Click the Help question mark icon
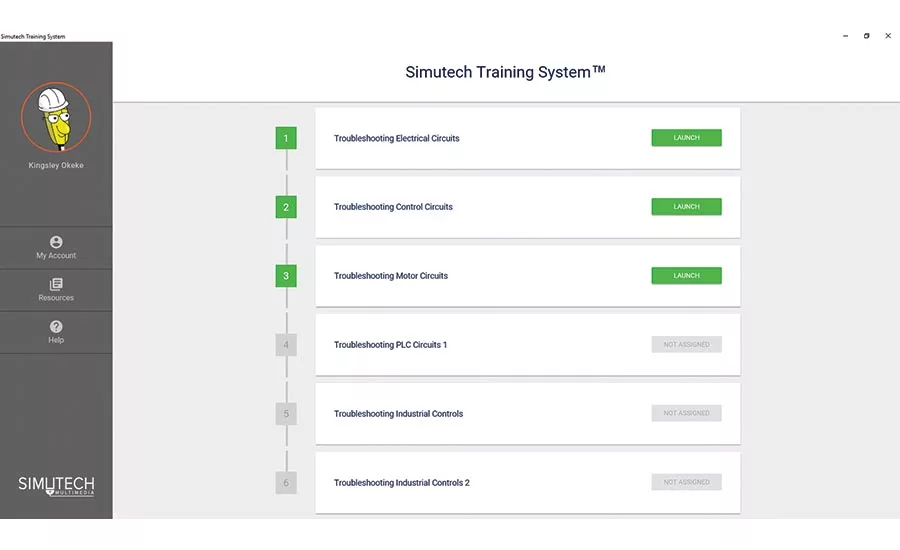This screenshot has width=900, height=550. click(56, 327)
